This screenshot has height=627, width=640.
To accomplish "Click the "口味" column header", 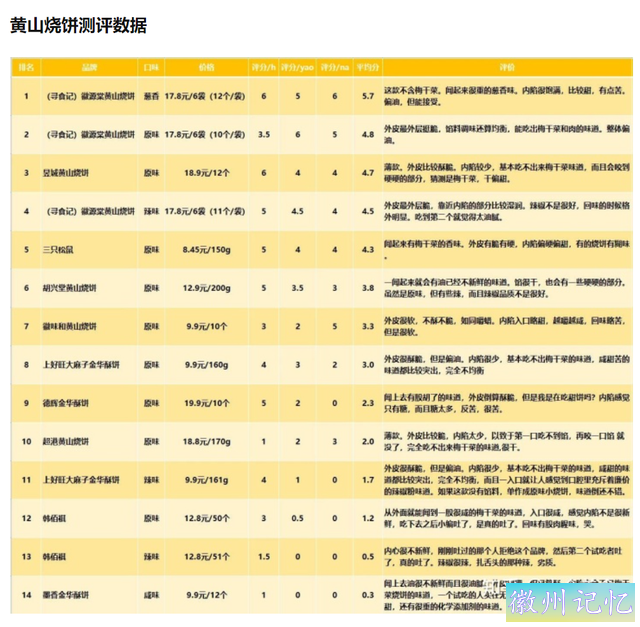I will pos(151,67).
